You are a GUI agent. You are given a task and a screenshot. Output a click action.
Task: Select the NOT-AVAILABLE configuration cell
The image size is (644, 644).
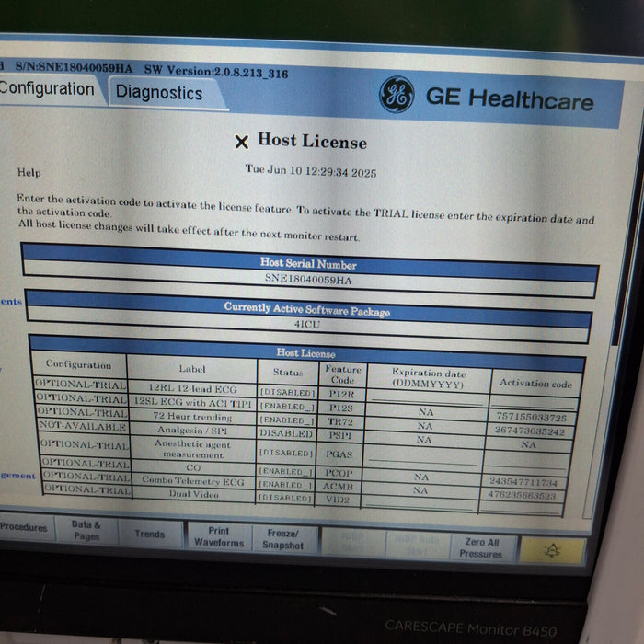click(x=82, y=426)
